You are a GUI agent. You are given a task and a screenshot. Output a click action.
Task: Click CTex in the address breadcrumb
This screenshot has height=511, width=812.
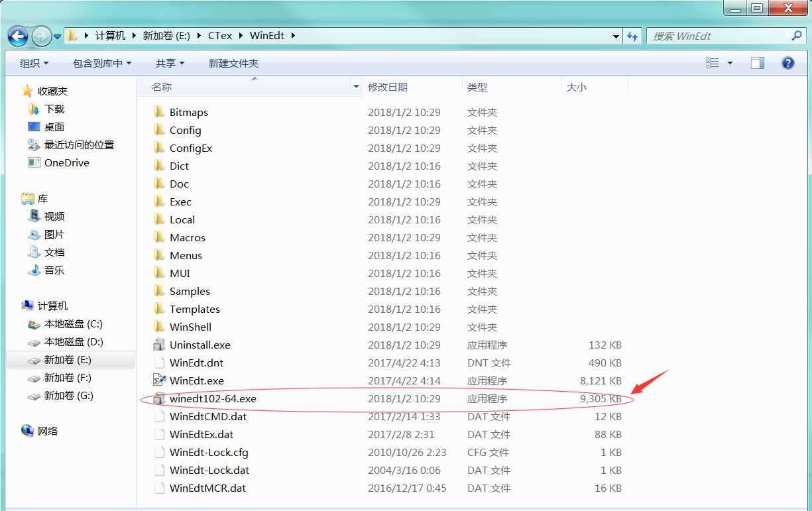tap(220, 36)
